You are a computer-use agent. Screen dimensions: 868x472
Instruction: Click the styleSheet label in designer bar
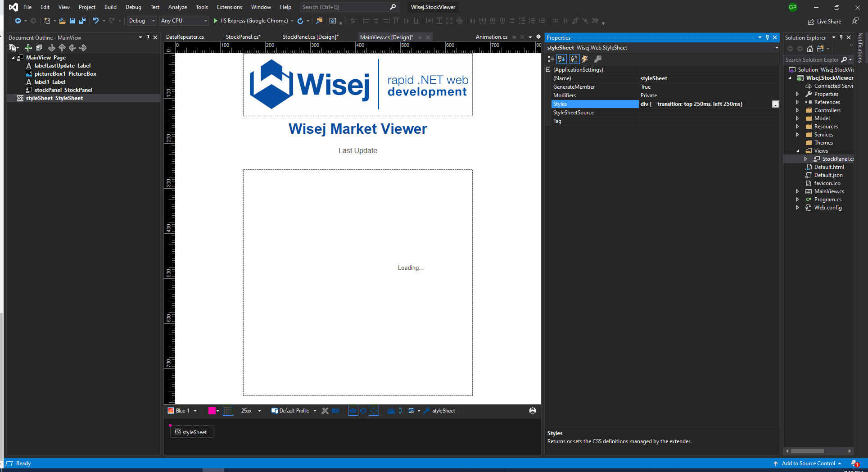(443, 411)
